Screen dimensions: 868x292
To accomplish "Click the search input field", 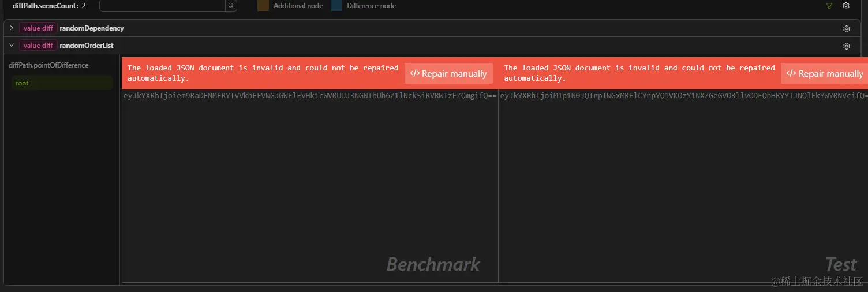I will 162,6.
